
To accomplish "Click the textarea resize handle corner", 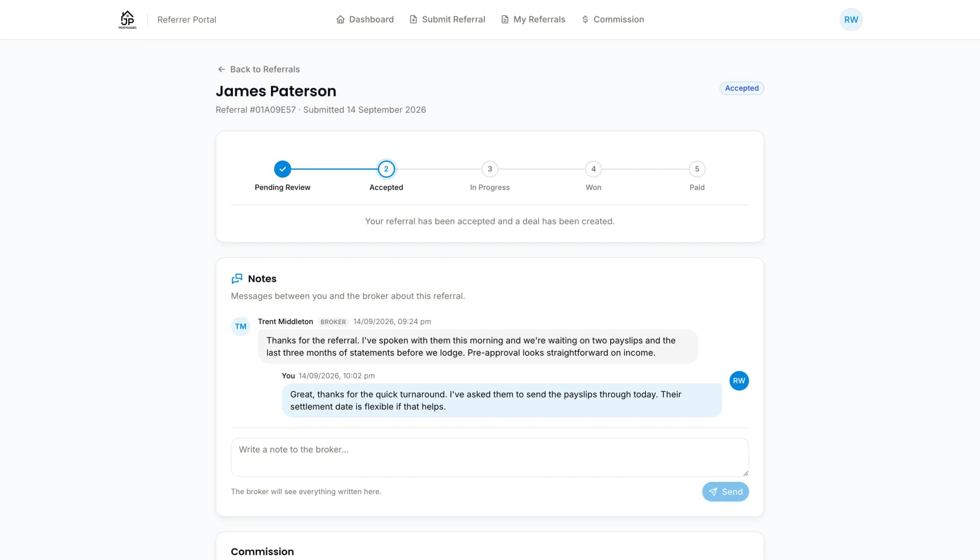I will (745, 473).
